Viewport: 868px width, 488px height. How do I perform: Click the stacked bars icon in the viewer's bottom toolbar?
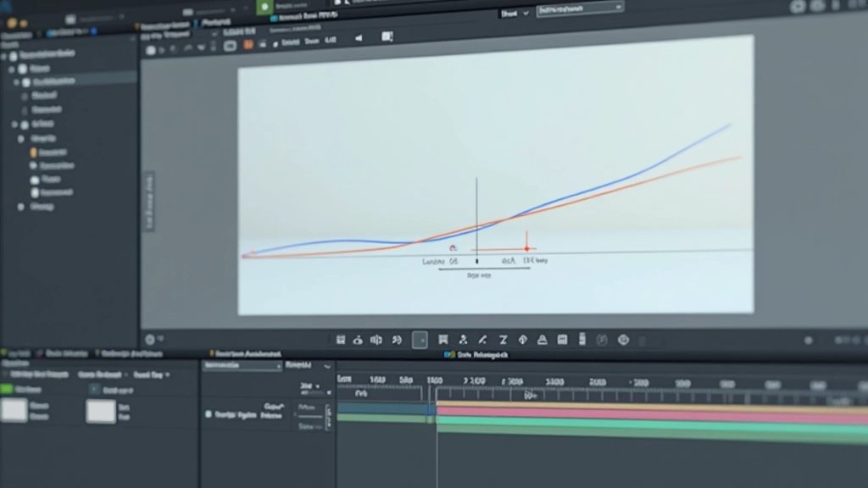(x=582, y=339)
